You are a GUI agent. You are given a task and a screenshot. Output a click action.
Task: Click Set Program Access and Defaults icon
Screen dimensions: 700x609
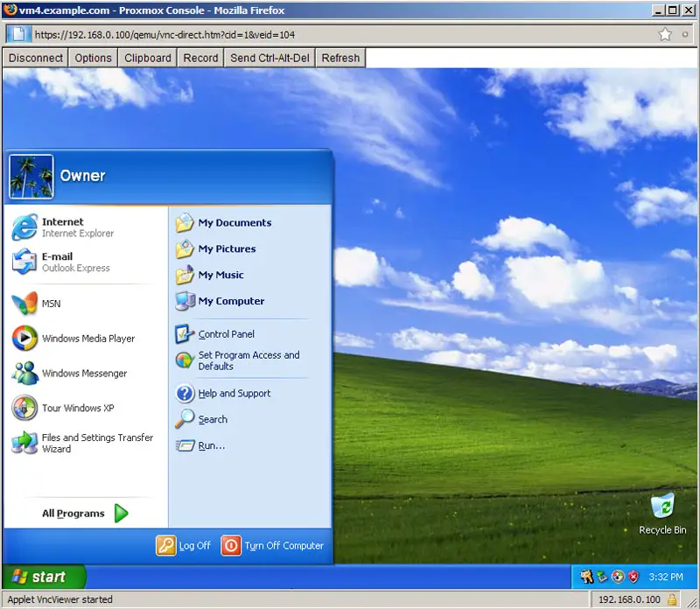pos(185,360)
